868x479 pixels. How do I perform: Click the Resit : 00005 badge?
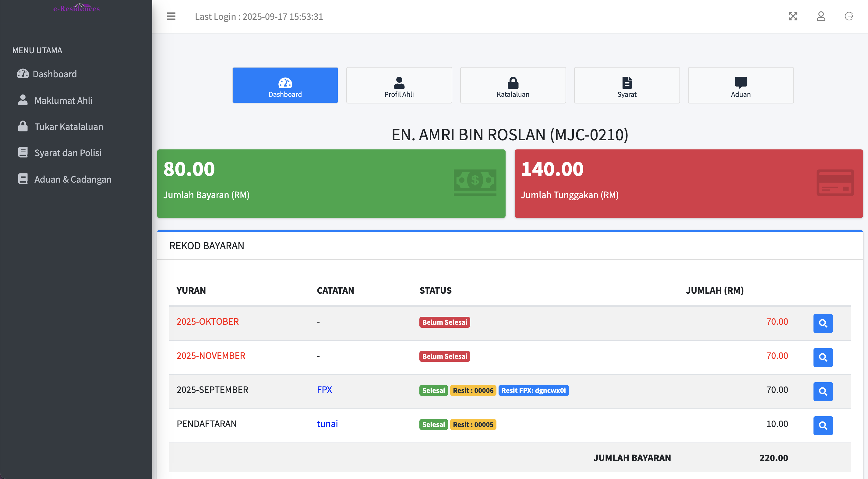coord(473,424)
